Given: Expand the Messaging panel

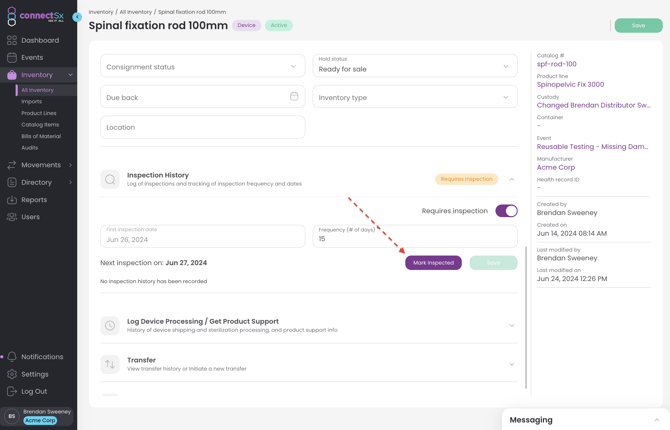Looking at the screenshot, I should click(656, 420).
